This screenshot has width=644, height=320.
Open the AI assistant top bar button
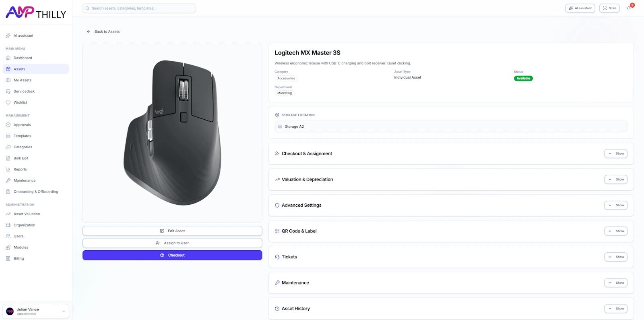pyautogui.click(x=580, y=8)
